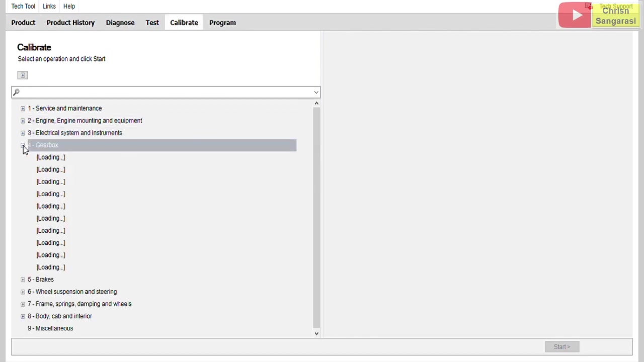Switch to the Product History tab
The image size is (644, 362).
70,22
